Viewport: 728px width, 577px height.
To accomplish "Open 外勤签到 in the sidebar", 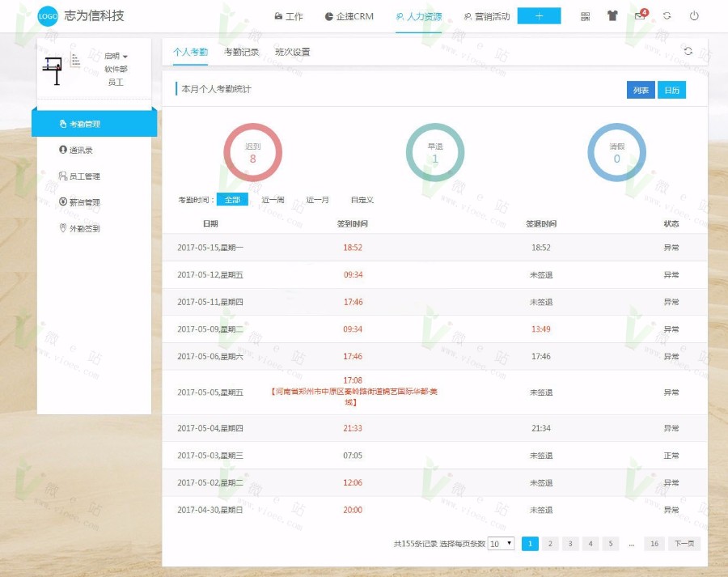I will click(79, 228).
